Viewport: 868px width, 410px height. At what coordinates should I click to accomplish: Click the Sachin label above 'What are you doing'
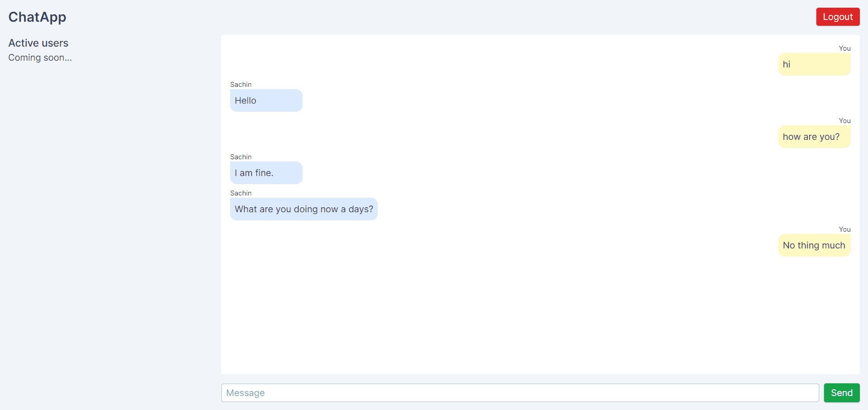(x=241, y=193)
